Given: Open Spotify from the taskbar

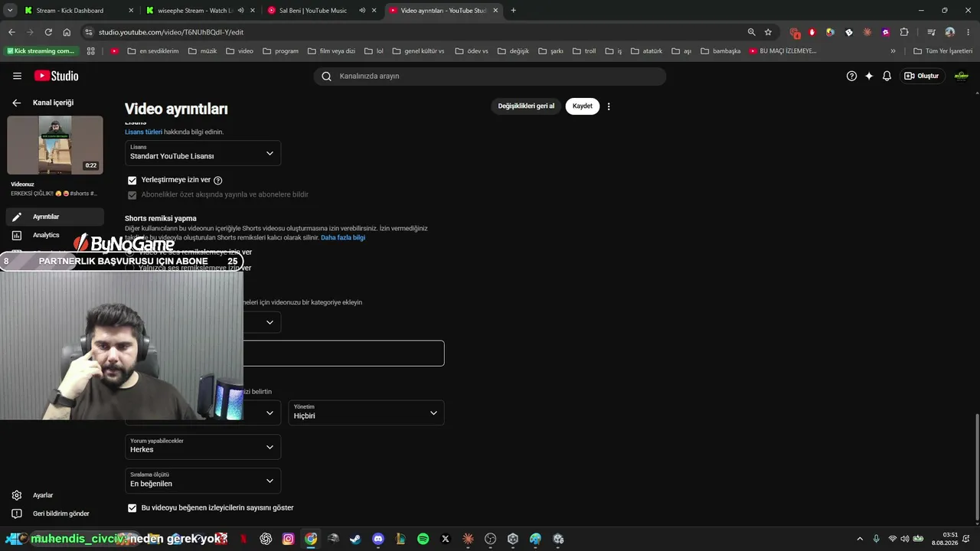Looking at the screenshot, I should point(423,539).
